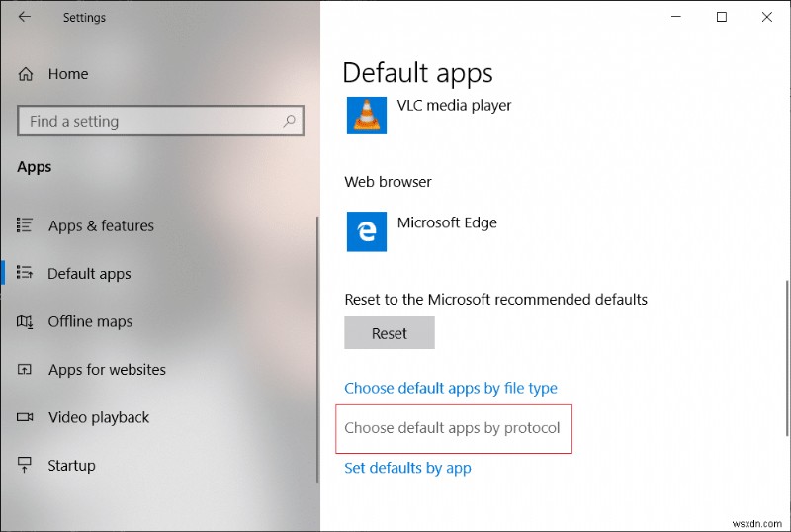Open Set defaults by app link
The height and width of the screenshot is (532, 791).
tap(407, 468)
